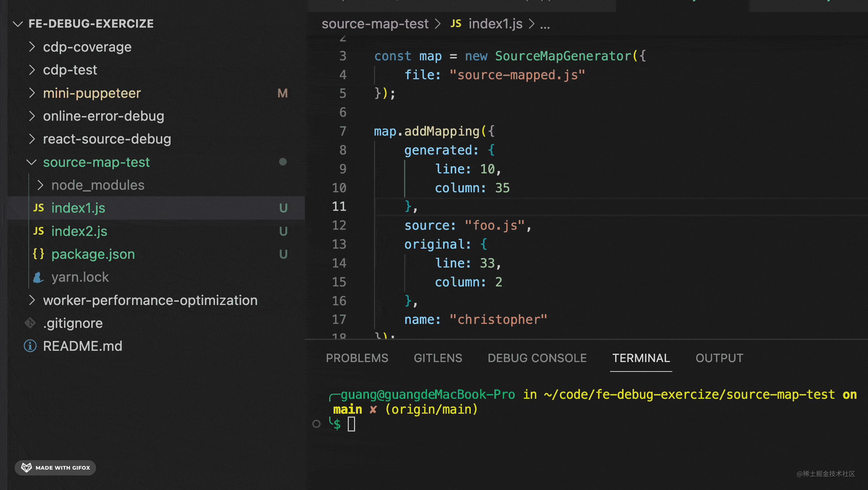Switch to the DEBUG CONSOLE panel tab
Screen dimensions: 868x490
coord(537,358)
